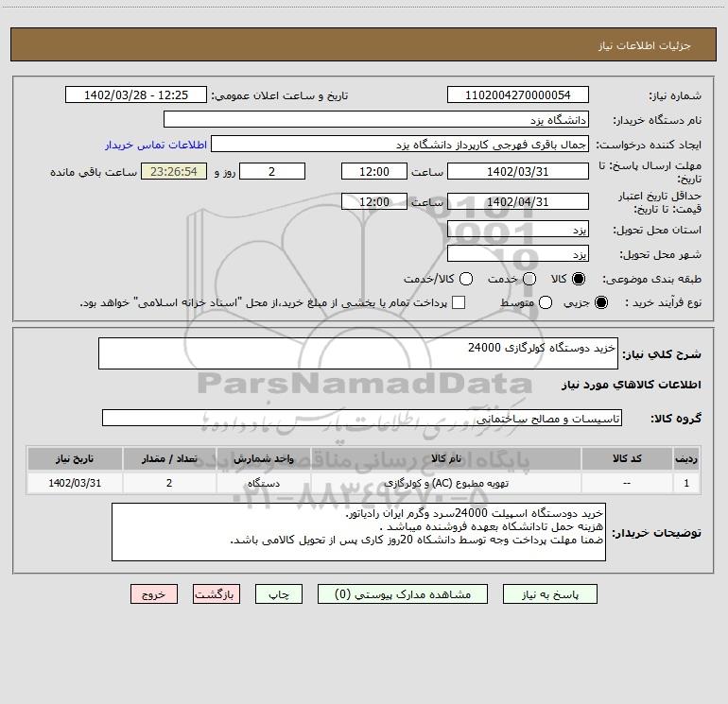728x704 pixels.
Task: Click the پاسخ به نیاز button
Action: [x=549, y=594]
